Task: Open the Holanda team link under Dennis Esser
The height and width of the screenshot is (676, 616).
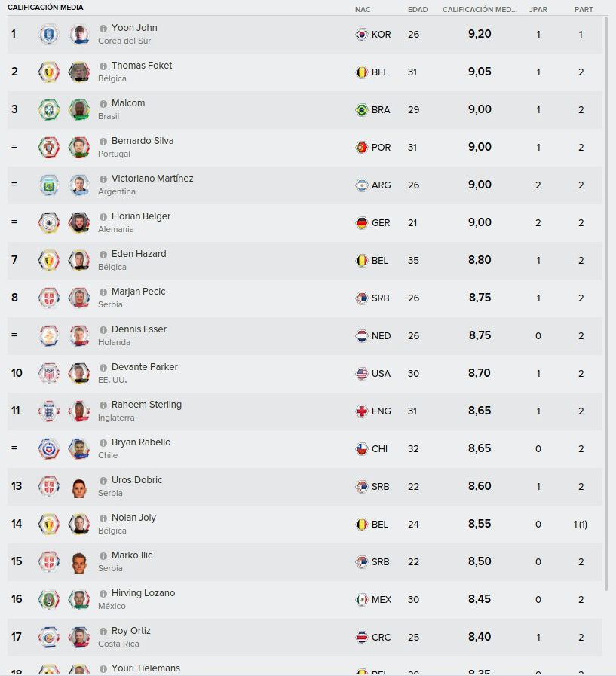Action: click(x=114, y=342)
